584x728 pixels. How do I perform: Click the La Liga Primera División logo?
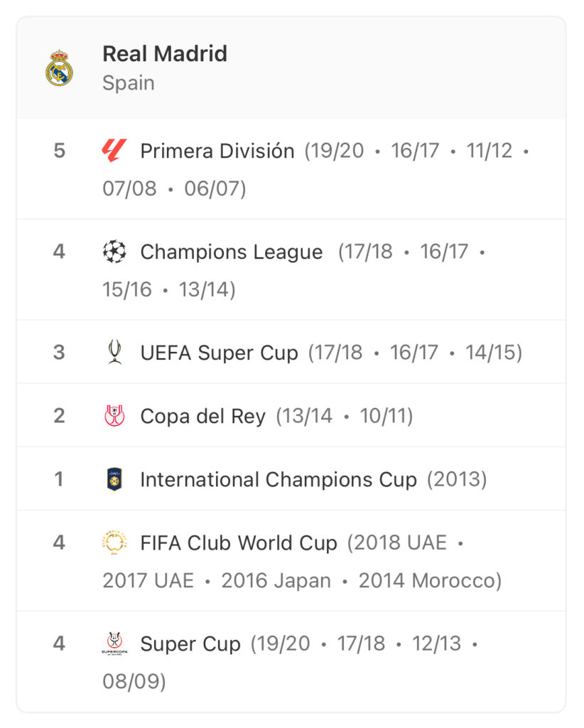click(x=114, y=151)
